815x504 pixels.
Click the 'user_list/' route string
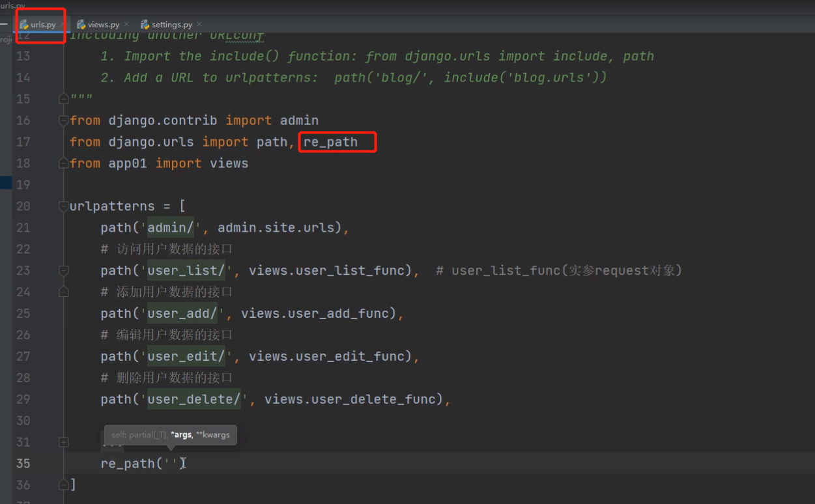pyautogui.click(x=186, y=271)
